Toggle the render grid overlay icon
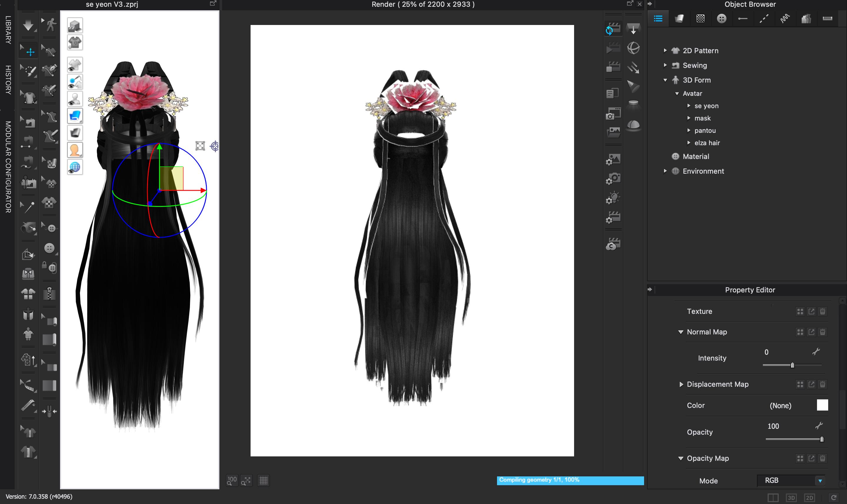This screenshot has width=847, height=504. click(x=264, y=480)
